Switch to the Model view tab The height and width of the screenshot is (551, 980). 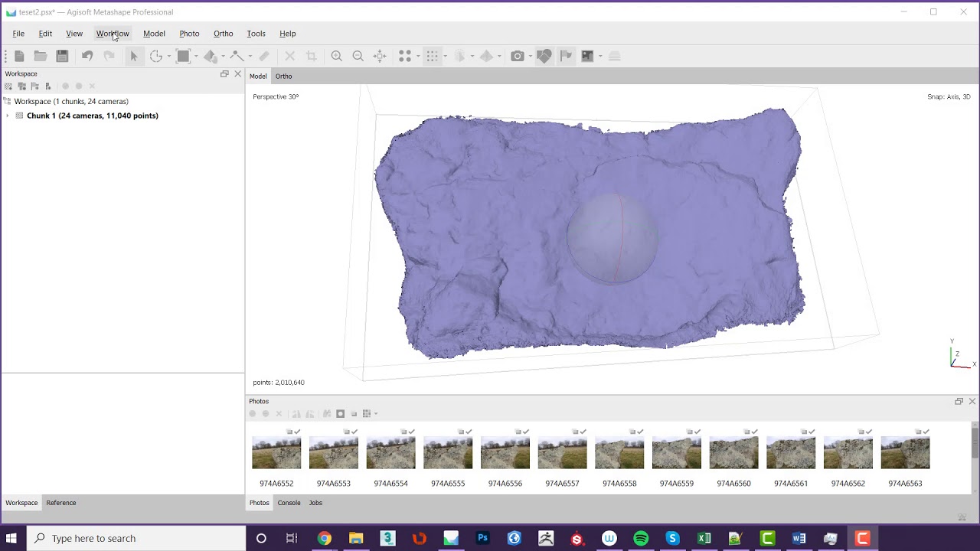pos(258,77)
